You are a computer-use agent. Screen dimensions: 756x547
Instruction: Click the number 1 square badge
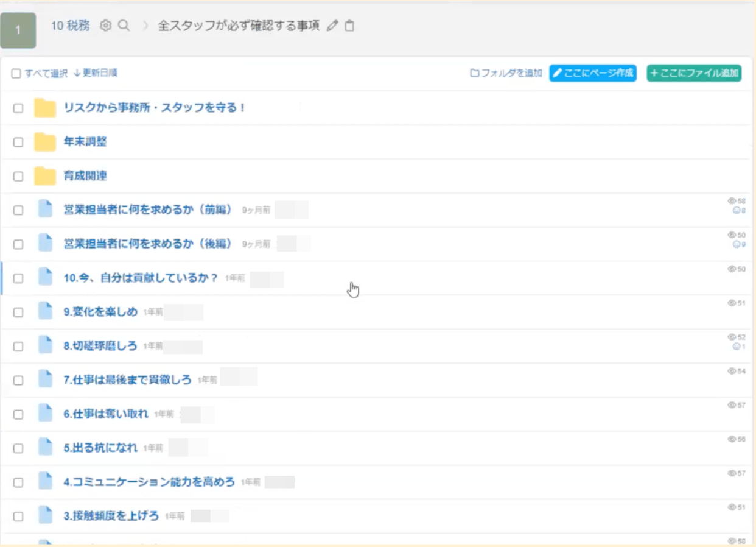point(18,30)
